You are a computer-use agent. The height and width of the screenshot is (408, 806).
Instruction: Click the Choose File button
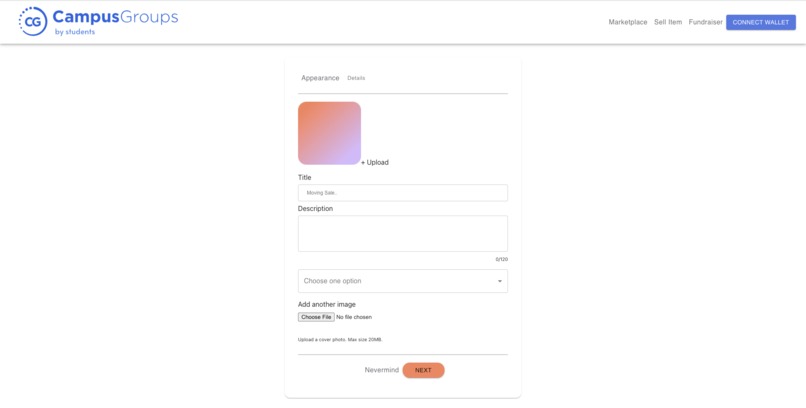pyautogui.click(x=316, y=317)
